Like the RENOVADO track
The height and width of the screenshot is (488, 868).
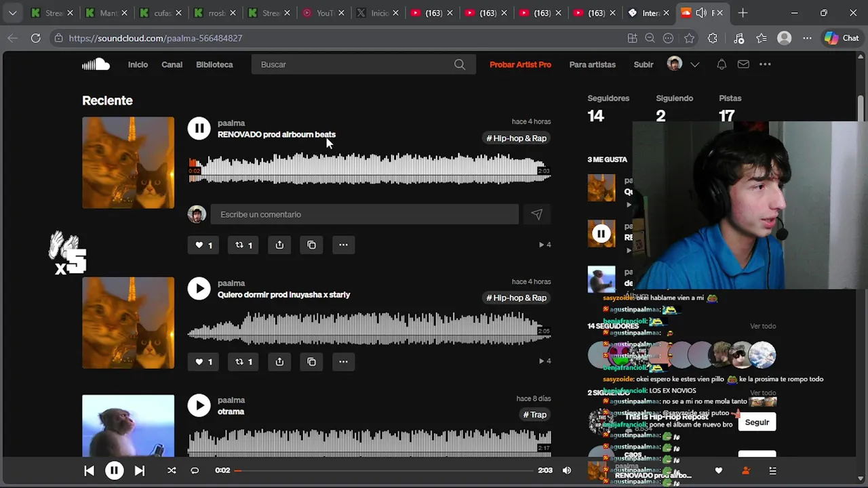click(x=204, y=245)
